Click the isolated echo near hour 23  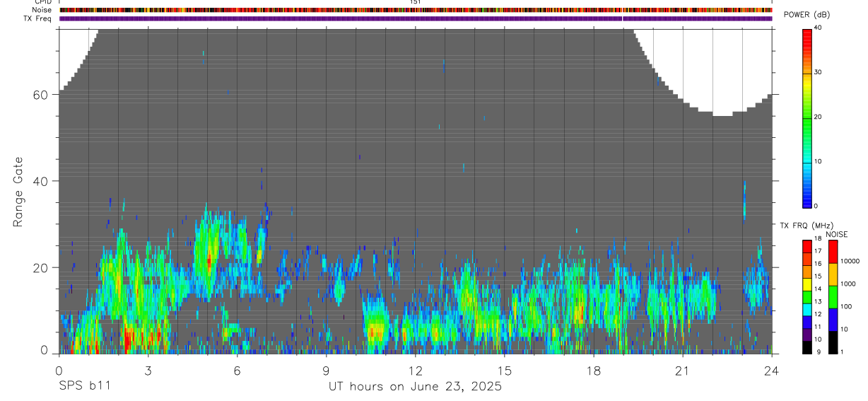click(744, 202)
